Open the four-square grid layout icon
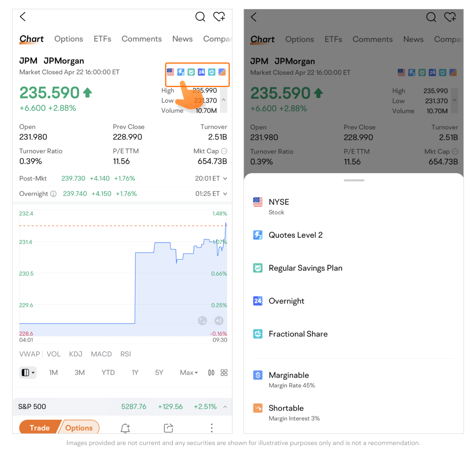This screenshot has height=456, width=476. tap(224, 373)
